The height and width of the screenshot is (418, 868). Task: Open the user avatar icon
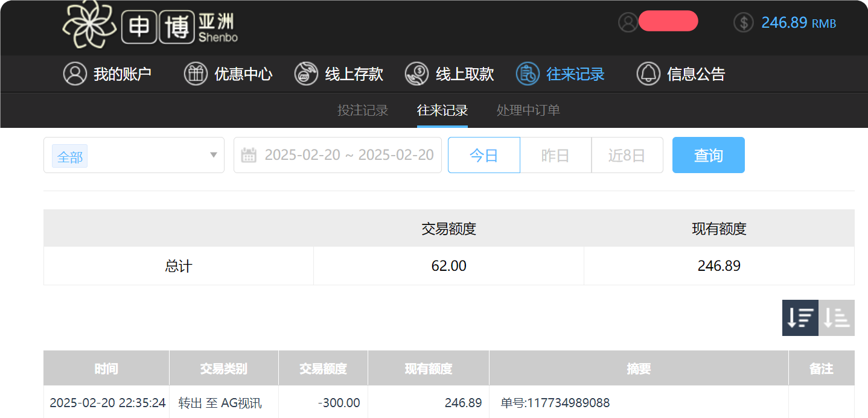[628, 21]
